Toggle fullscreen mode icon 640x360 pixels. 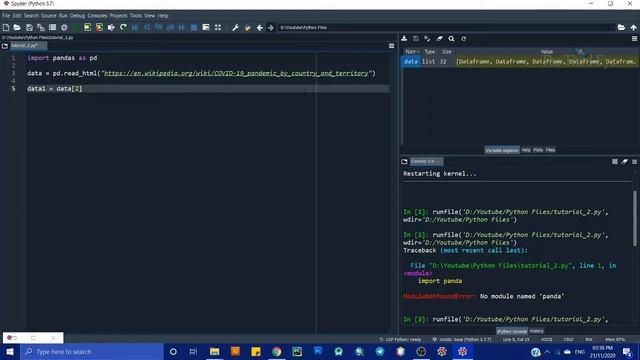(218, 27)
